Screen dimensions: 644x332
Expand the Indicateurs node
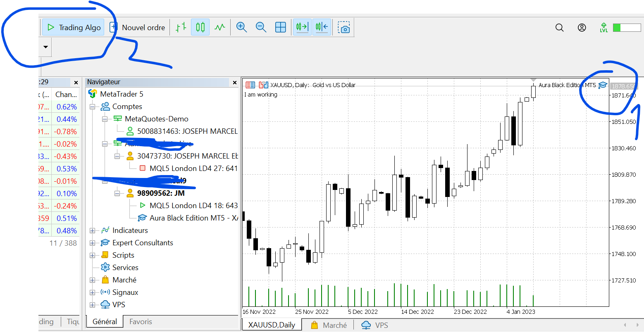pos(92,230)
